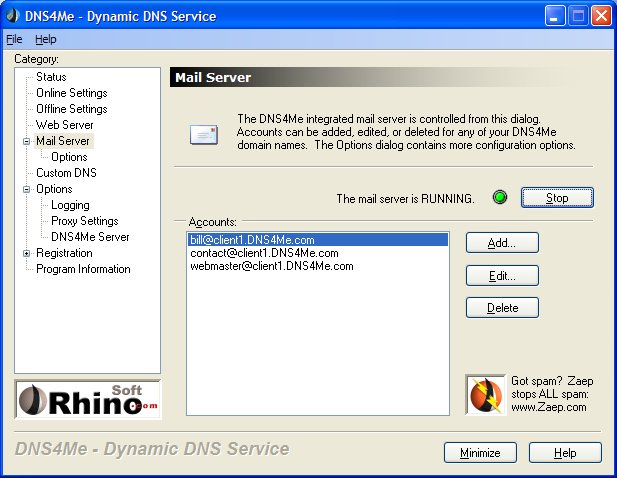This screenshot has width=617, height=478.
Task: Select Online Settings category
Action: 72,93
